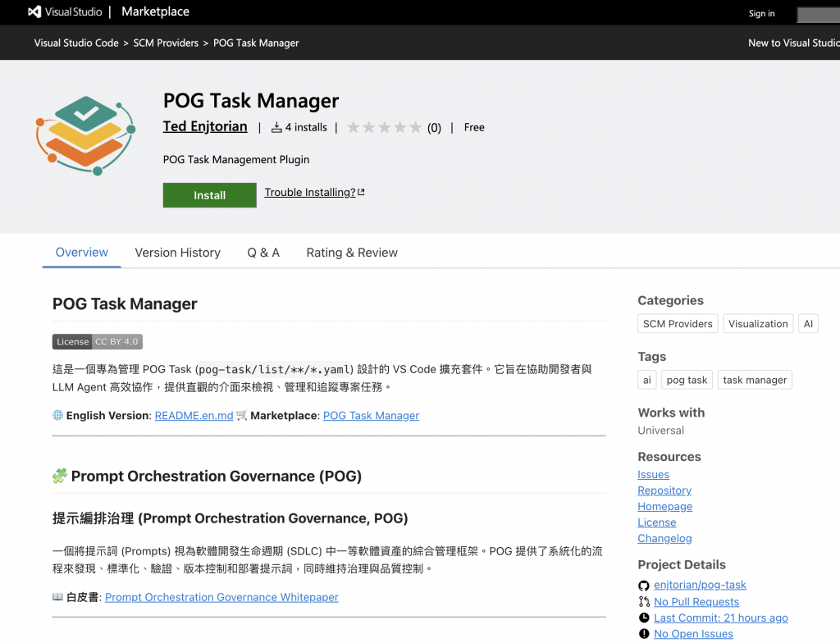This screenshot has width=840, height=643.
Task: Click the green Install button
Action: [209, 195]
